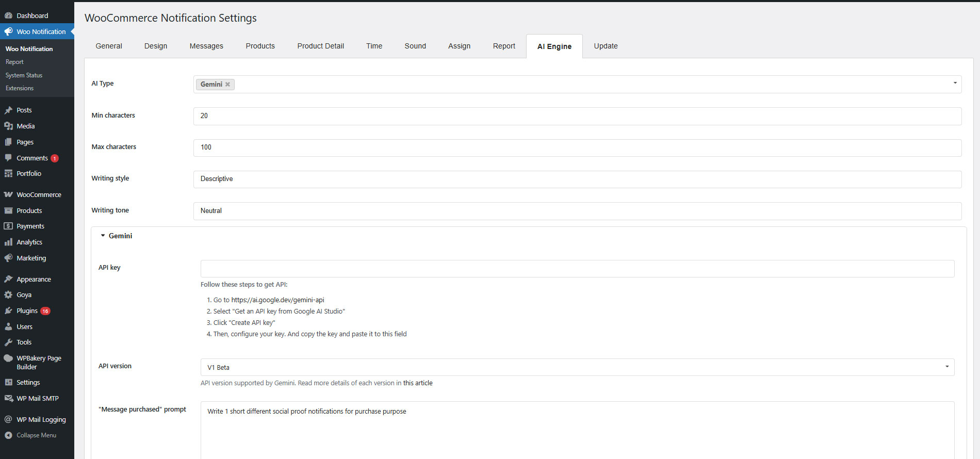Click the Analytics bar chart icon

coord(8,242)
